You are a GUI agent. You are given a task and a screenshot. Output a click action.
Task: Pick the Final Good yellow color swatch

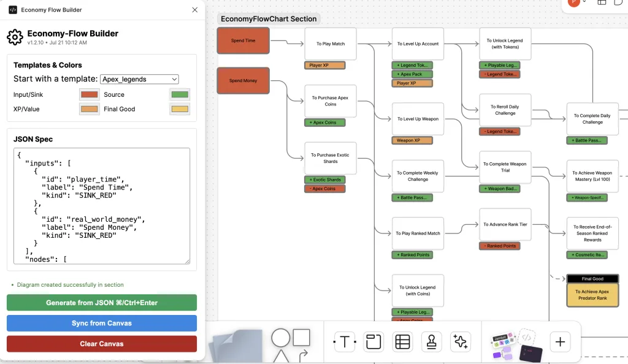coord(179,109)
